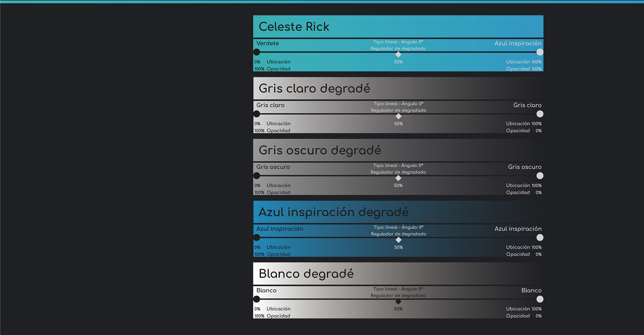Click the Azul inspiración degradé left stop

tap(257, 237)
